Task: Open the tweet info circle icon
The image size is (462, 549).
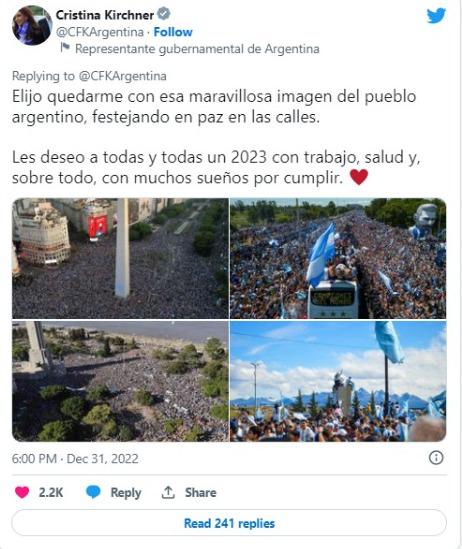Action: tap(436, 458)
